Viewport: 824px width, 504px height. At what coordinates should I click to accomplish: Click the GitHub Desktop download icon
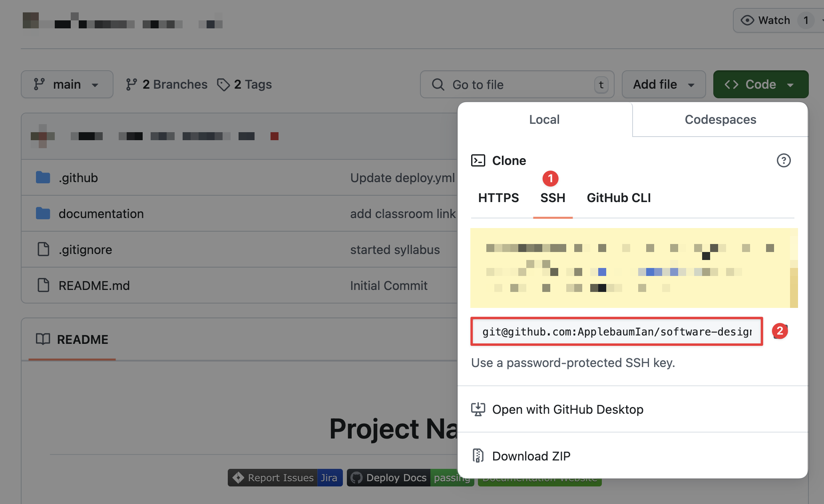click(x=478, y=409)
